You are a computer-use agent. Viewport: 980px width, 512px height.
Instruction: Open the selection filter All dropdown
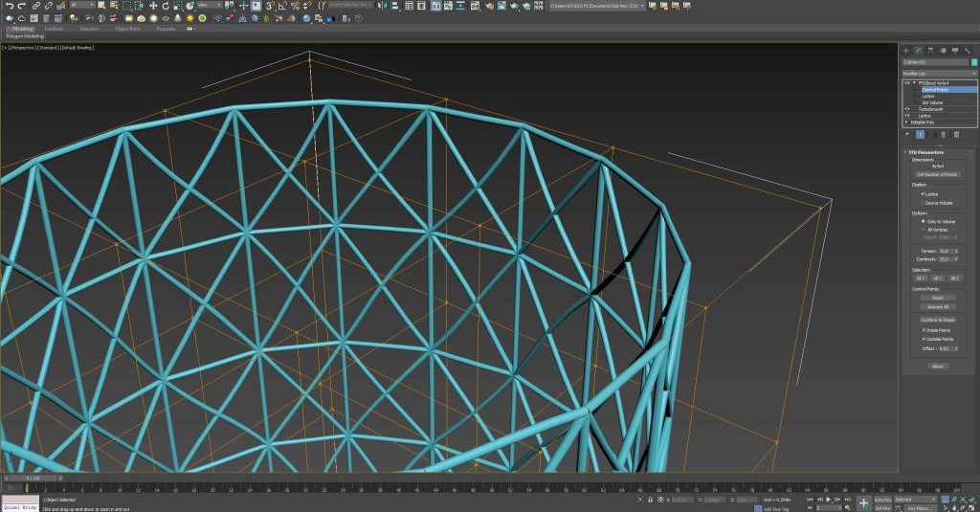[81, 5]
